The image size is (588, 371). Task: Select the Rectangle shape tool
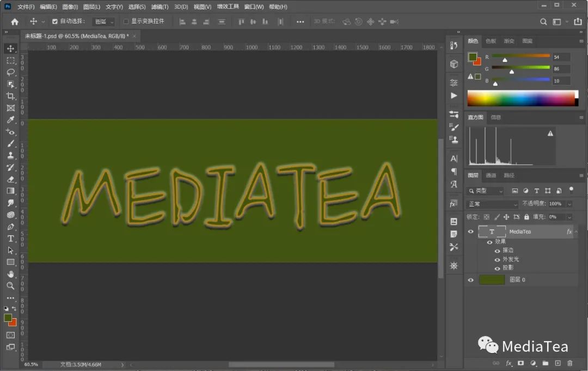click(x=10, y=262)
